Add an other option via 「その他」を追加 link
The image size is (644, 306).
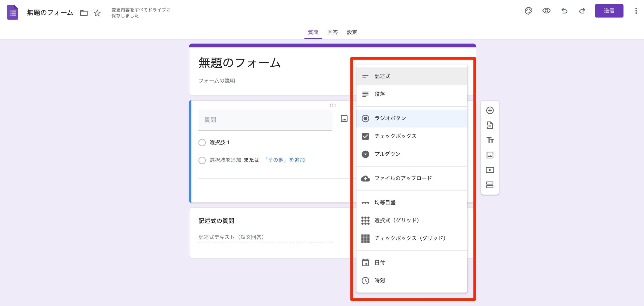coord(285,160)
